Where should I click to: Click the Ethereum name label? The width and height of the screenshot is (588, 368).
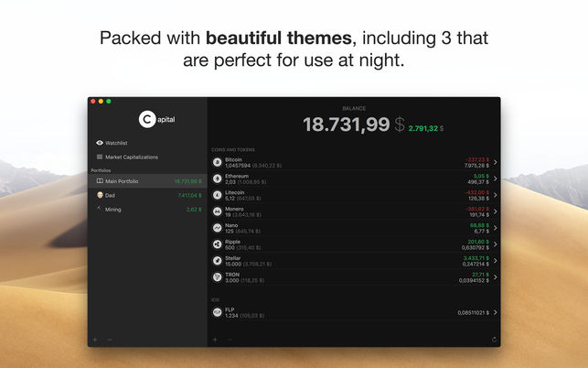[237, 176]
